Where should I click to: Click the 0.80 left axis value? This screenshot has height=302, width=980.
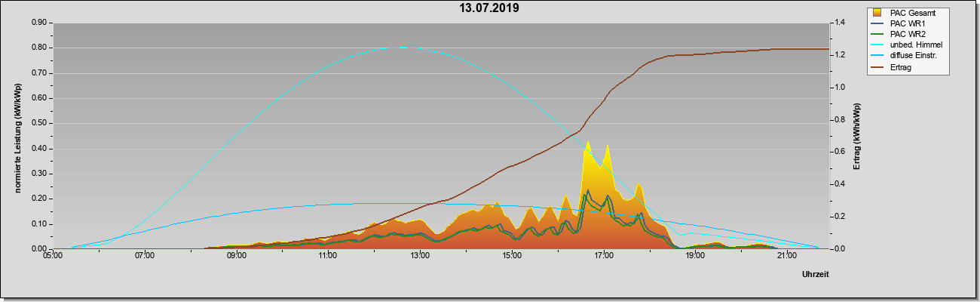tap(39, 48)
